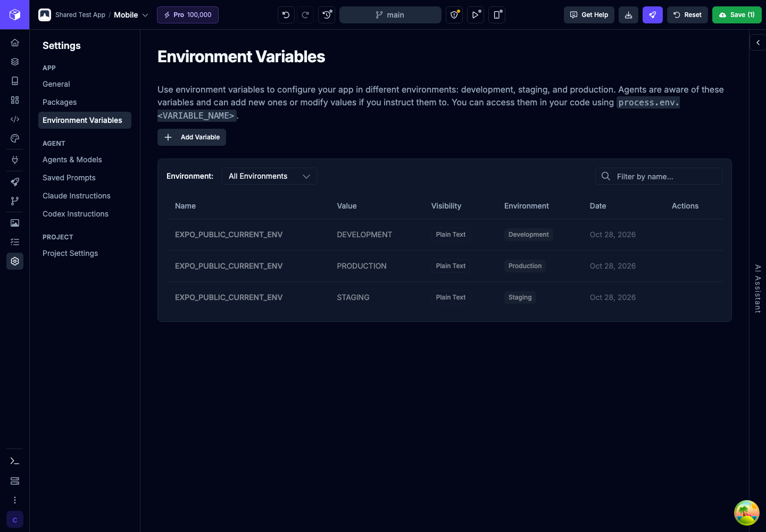766x532 pixels.
Task: Open the rocket launch sidebar icon
Action: pyautogui.click(x=15, y=182)
